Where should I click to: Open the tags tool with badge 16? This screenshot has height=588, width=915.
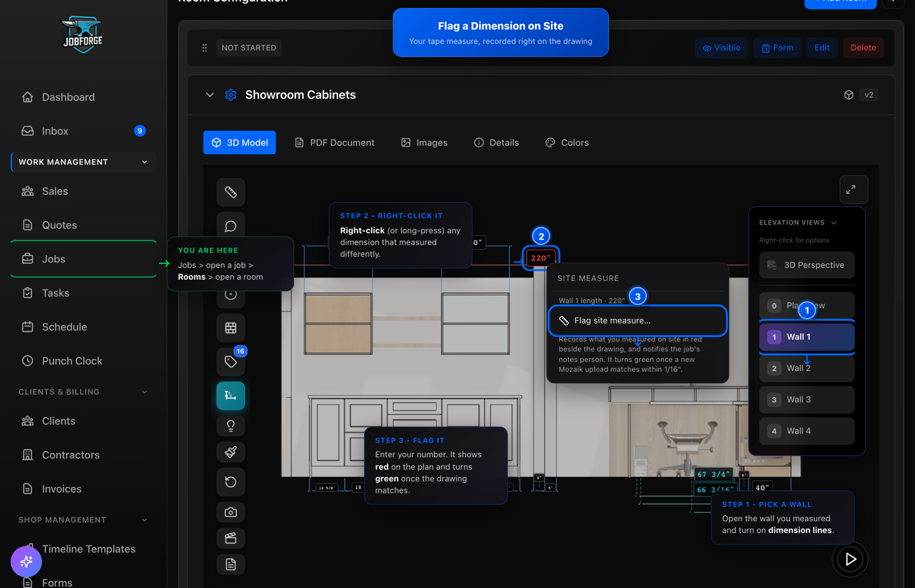231,362
